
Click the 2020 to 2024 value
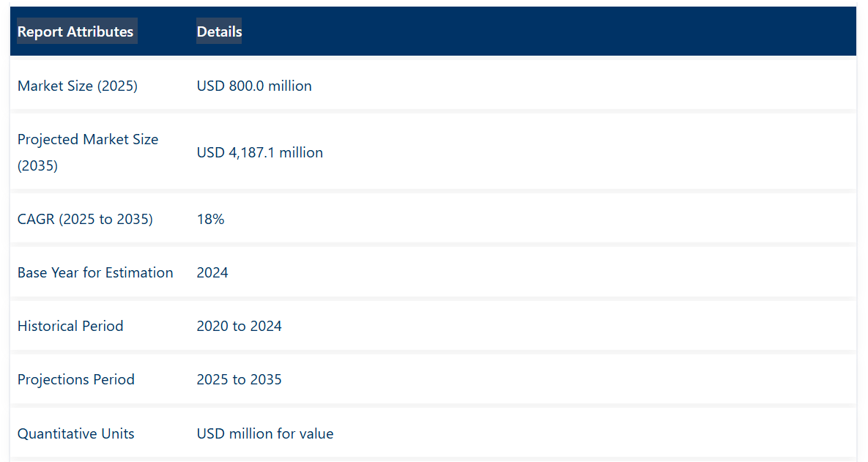tap(239, 326)
